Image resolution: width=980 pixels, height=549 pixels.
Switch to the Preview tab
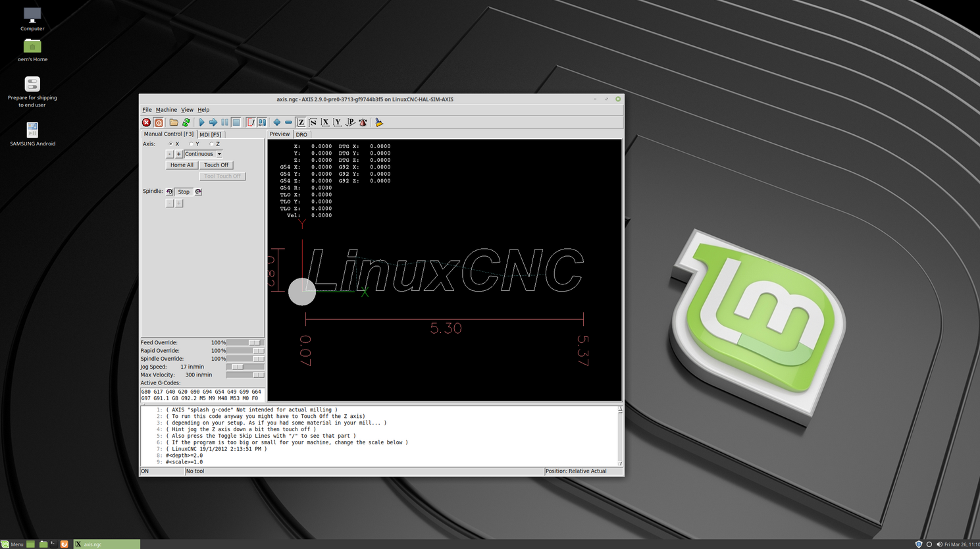[x=280, y=134]
